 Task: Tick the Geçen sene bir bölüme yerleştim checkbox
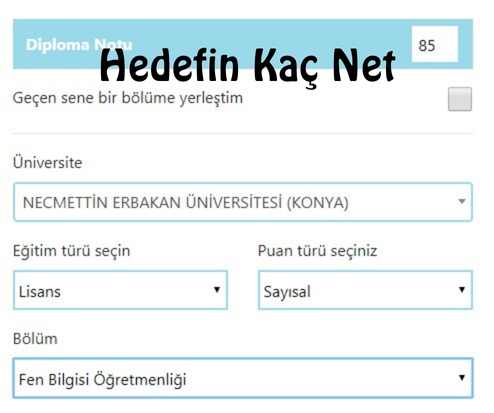tap(460, 99)
